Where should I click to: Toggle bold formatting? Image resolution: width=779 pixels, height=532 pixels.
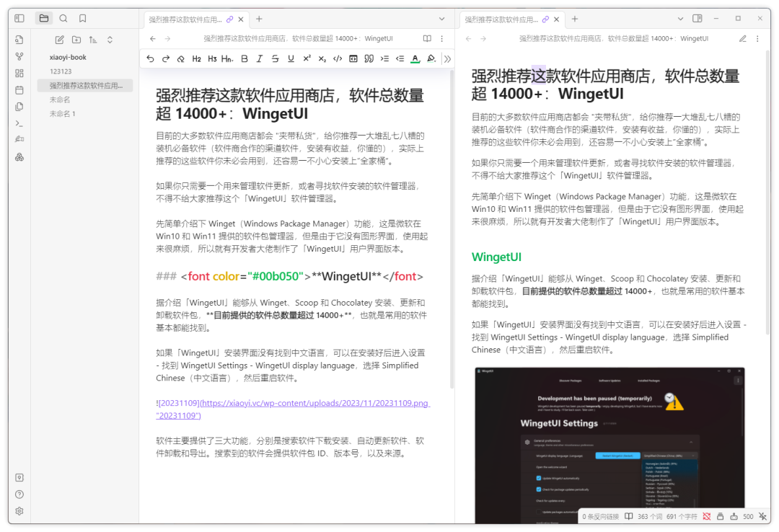point(245,58)
